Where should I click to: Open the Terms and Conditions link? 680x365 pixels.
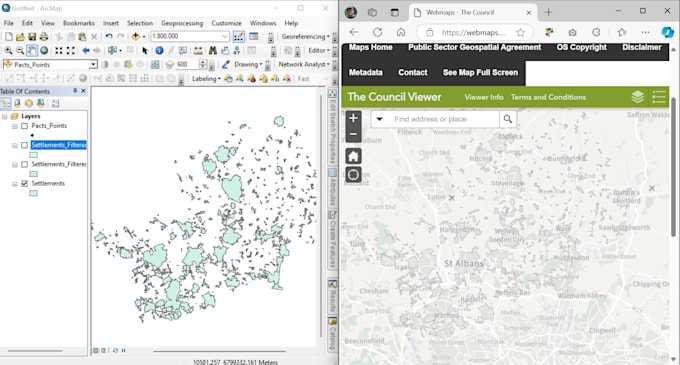point(548,97)
